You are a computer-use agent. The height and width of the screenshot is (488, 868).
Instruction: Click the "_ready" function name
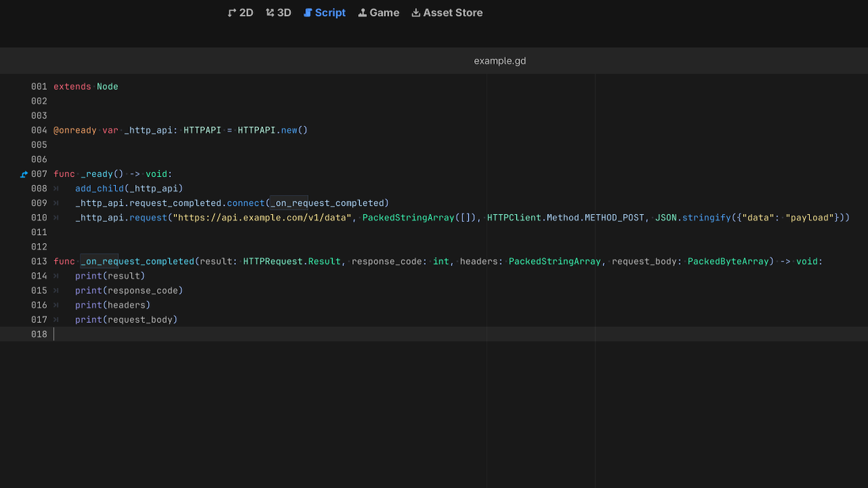click(97, 174)
